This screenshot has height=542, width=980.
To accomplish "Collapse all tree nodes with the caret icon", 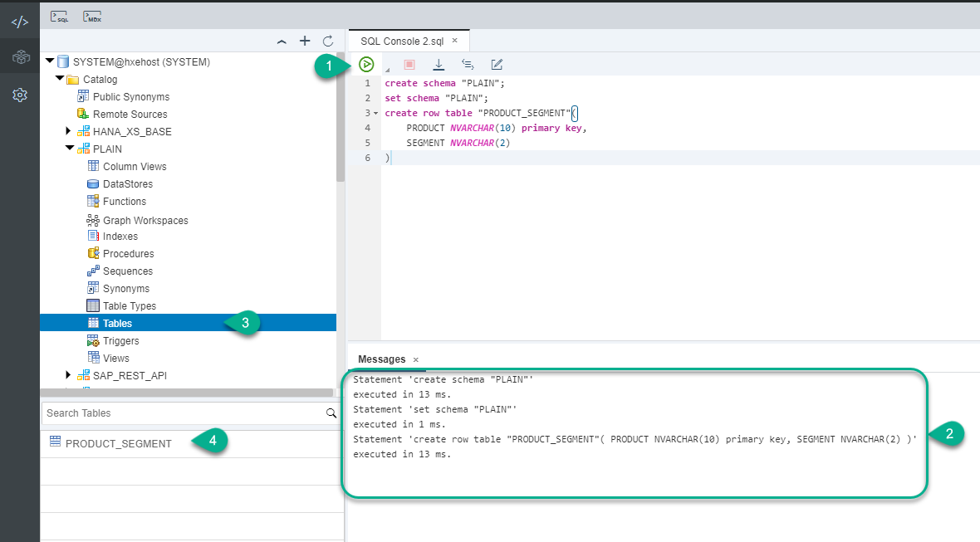I will [282, 42].
